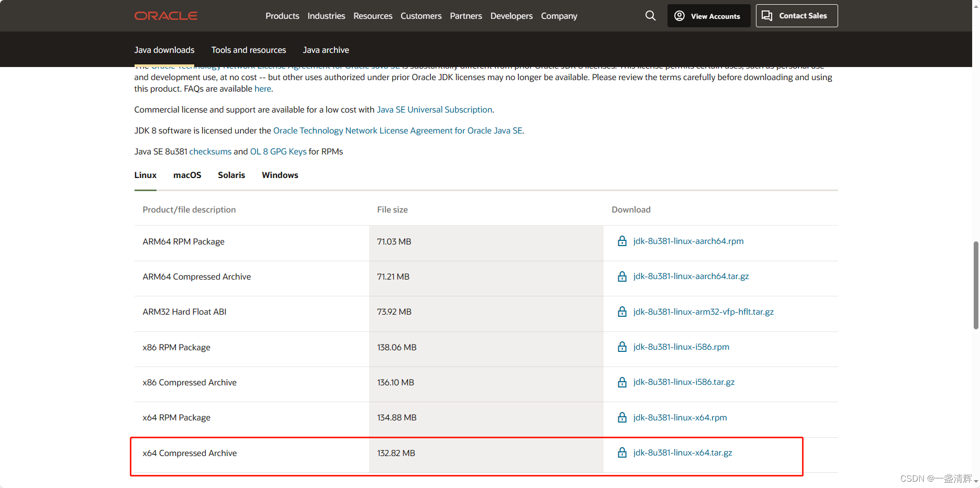Switch to the Solaris tab

pyautogui.click(x=231, y=175)
